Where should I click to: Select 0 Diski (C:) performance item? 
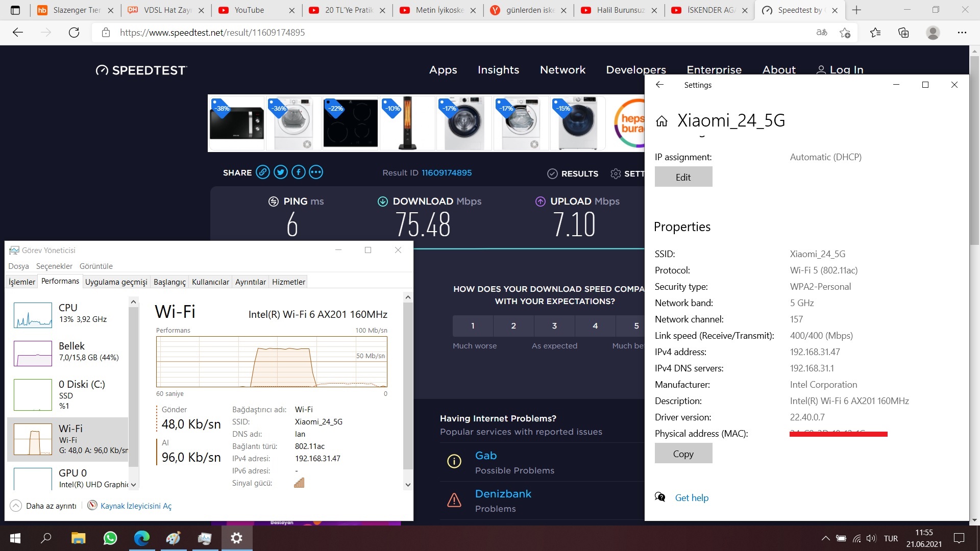tap(68, 394)
